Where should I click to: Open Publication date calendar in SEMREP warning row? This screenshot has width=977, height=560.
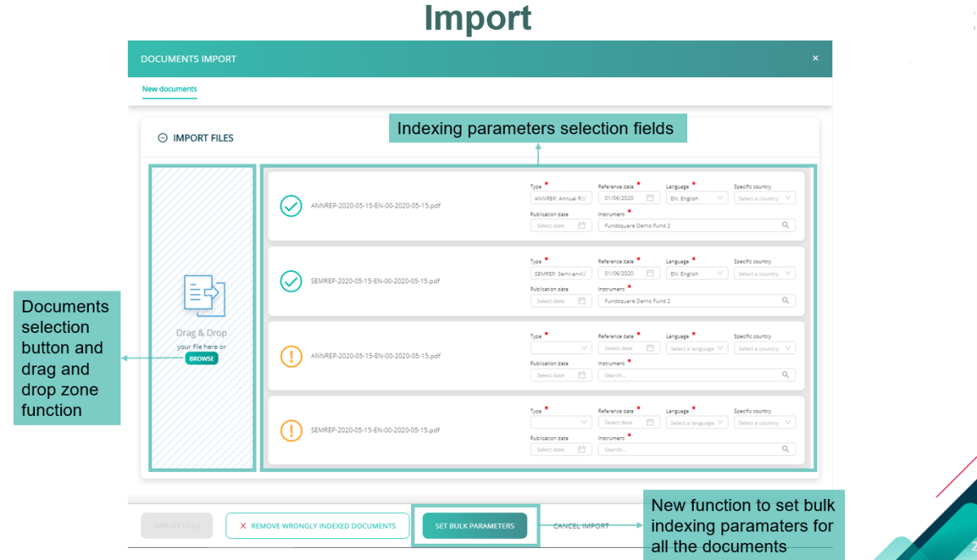pyautogui.click(x=582, y=449)
